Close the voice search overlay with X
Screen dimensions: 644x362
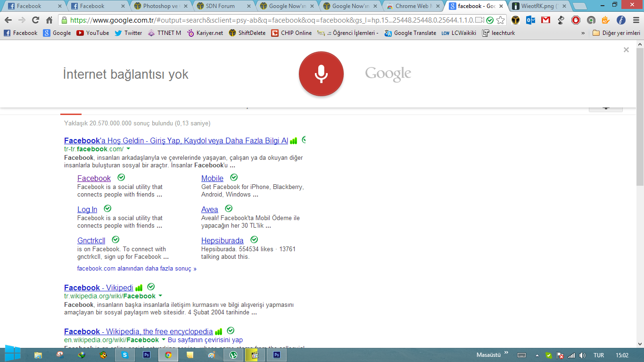[626, 49]
